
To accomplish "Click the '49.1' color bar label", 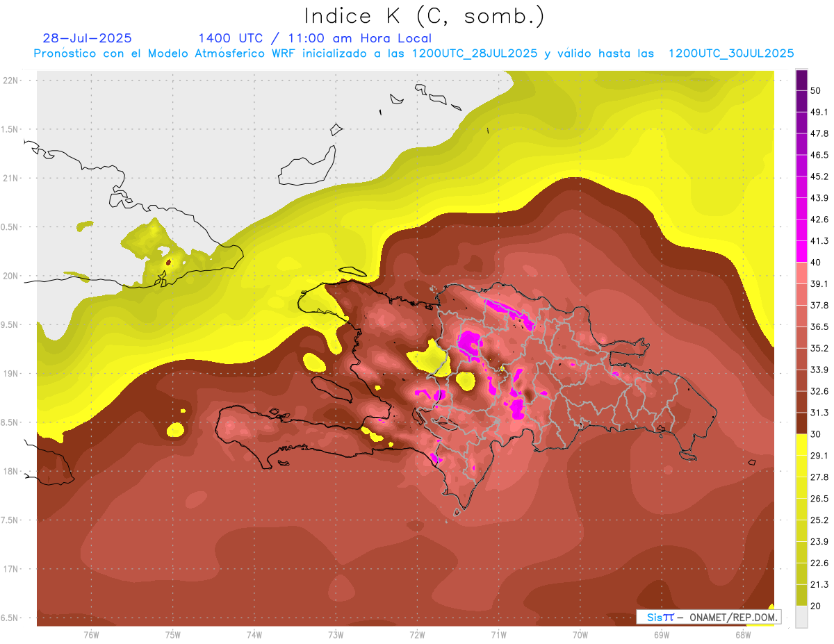I will point(819,112).
